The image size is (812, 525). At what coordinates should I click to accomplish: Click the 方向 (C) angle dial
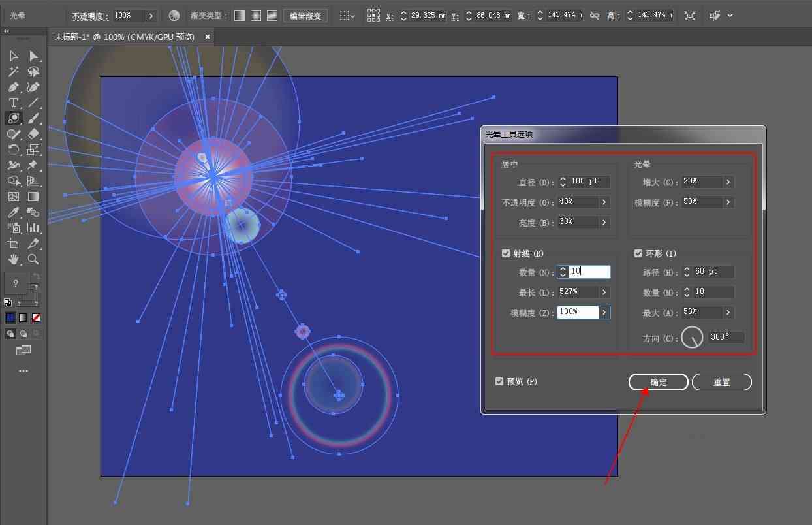coord(693,338)
